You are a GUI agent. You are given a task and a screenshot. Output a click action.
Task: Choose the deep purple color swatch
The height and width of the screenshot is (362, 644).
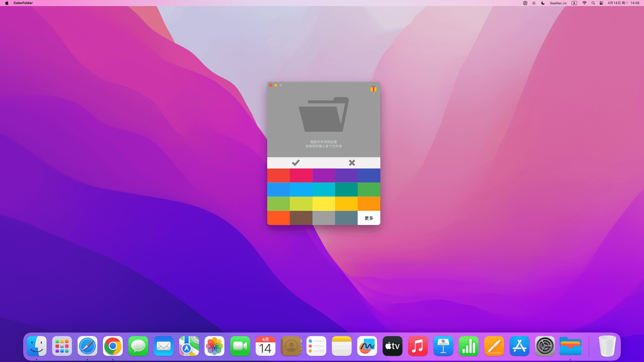click(346, 176)
